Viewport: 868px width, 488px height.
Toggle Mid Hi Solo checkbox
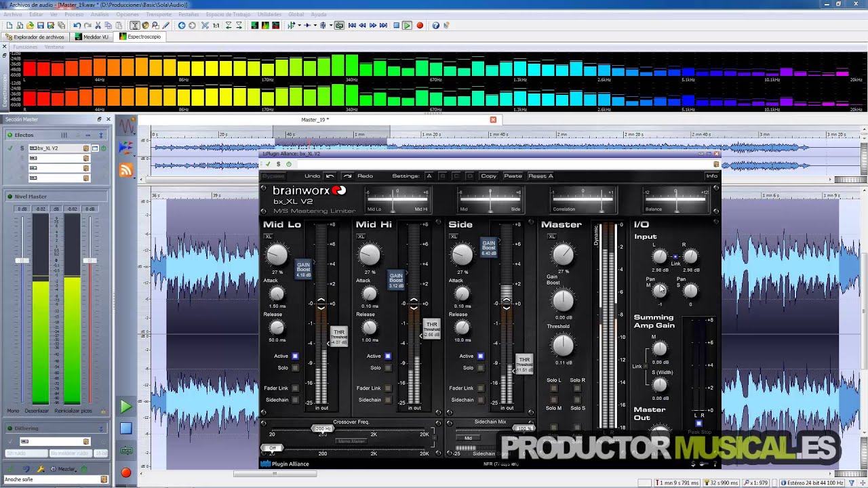point(388,368)
